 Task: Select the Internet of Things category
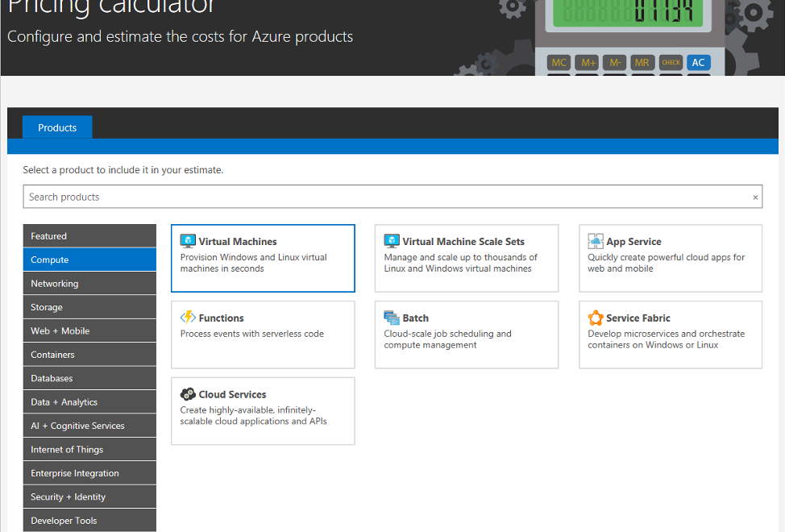coord(89,449)
